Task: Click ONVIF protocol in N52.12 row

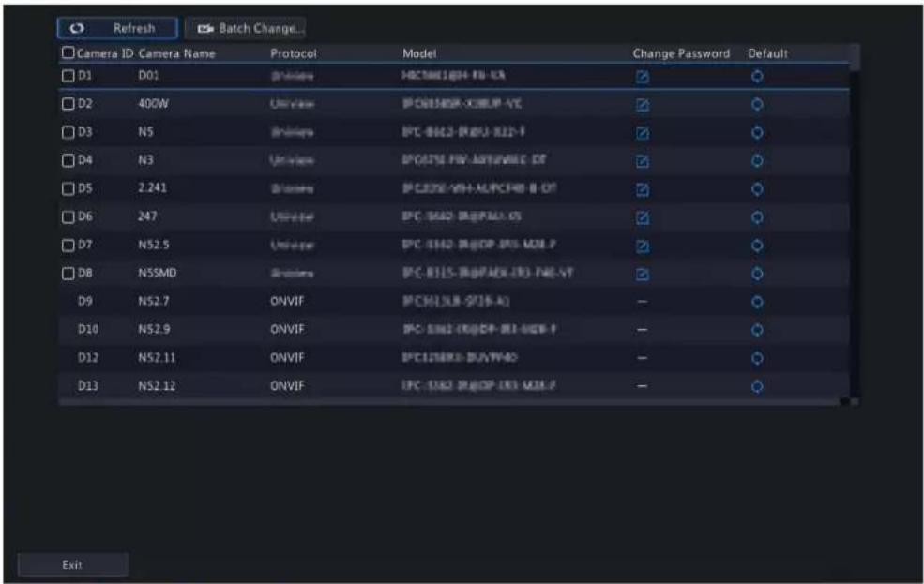Action: [x=287, y=385]
